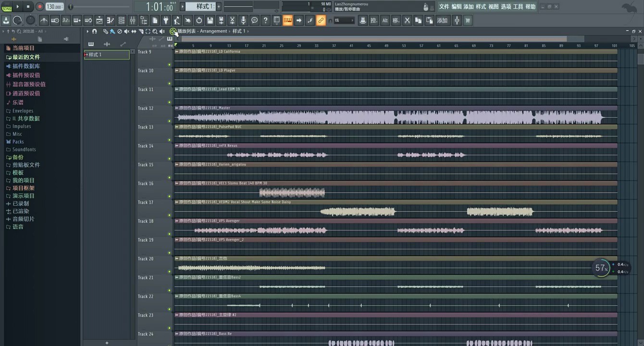The image size is (644, 346).
Task: Click the 添加 button in the toolbar
Action: click(x=442, y=20)
